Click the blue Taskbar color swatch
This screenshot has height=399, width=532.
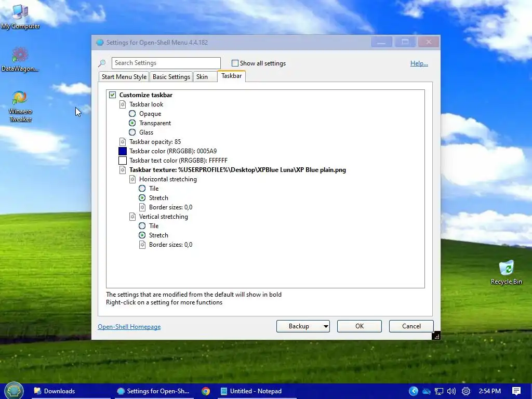[123, 151]
